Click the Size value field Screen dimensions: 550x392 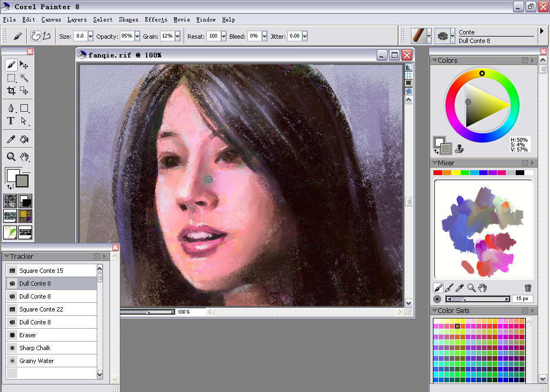point(81,36)
